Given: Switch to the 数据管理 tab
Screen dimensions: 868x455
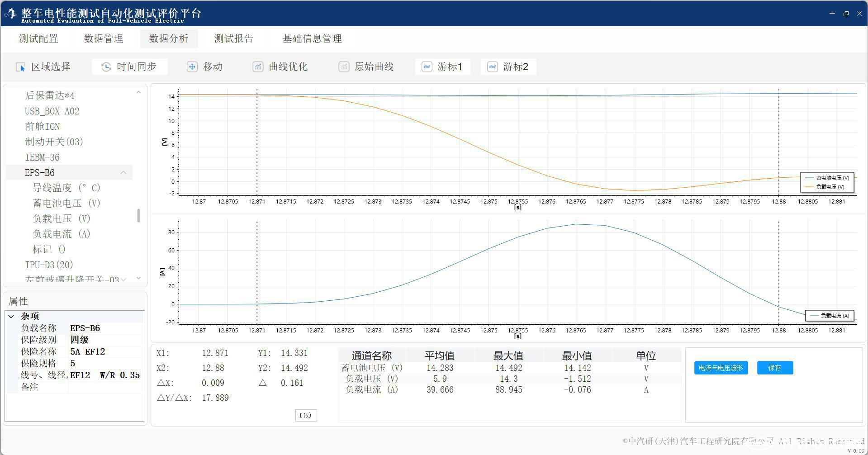Looking at the screenshot, I should coord(104,39).
